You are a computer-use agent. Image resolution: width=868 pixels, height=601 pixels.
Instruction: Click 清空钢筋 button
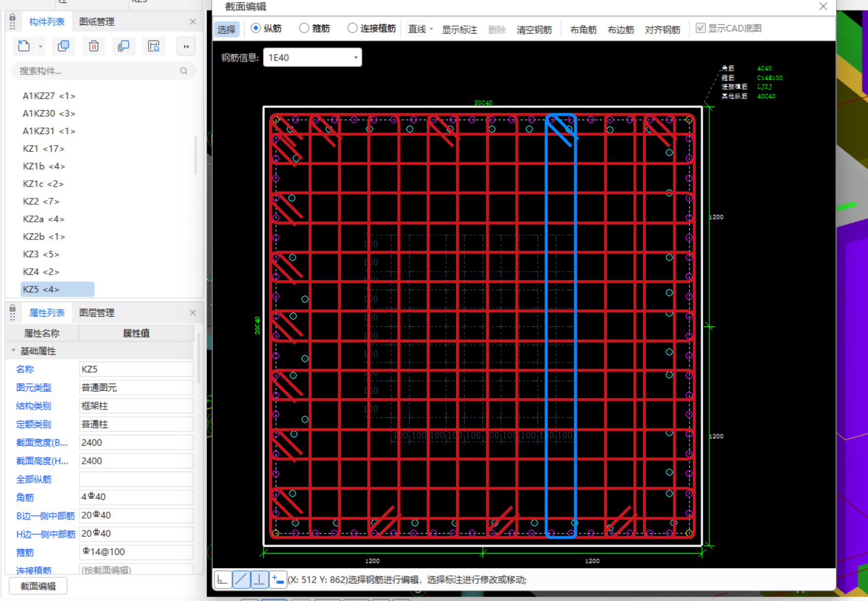534,29
